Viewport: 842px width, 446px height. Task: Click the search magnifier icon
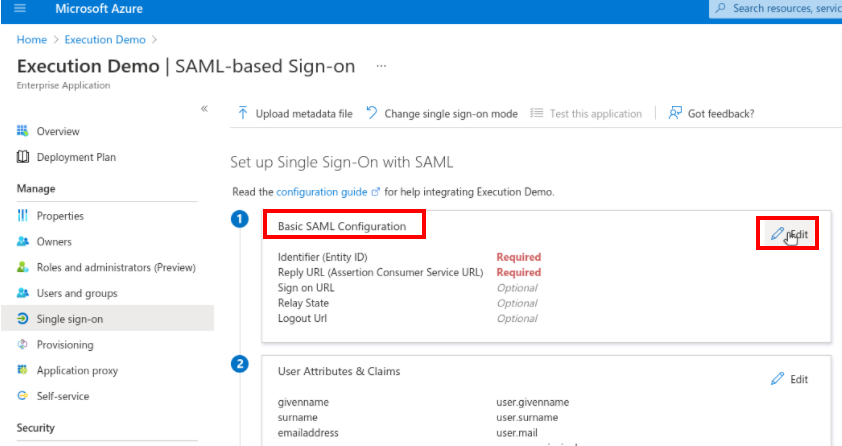click(721, 8)
